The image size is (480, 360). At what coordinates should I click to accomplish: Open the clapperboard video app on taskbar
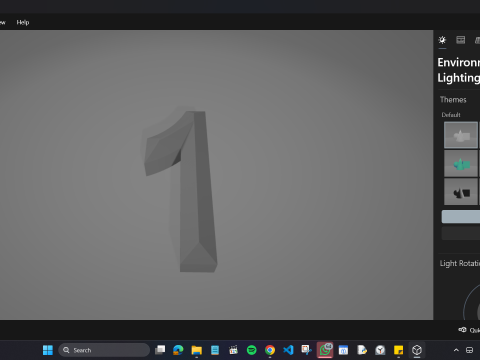233,350
